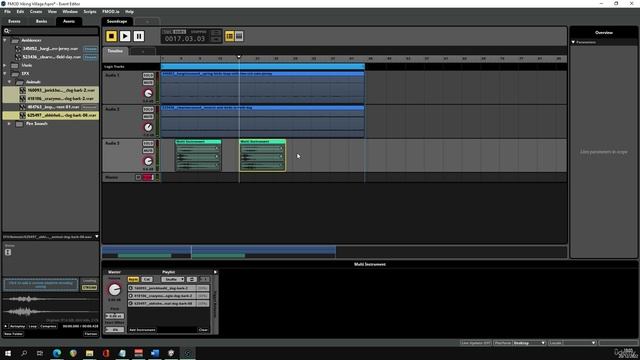
Task: Toggle Solo on Audio 2 track
Action: [x=148, y=109]
